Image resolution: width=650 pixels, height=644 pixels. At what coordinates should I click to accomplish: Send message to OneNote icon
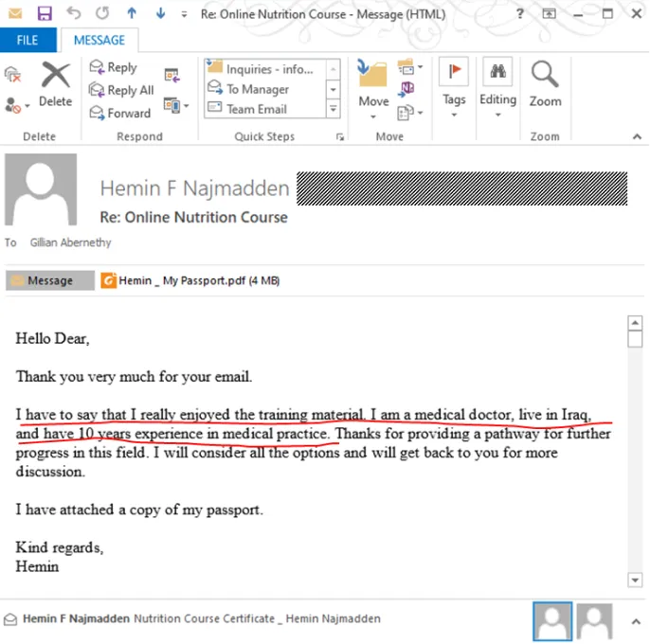coord(406,89)
